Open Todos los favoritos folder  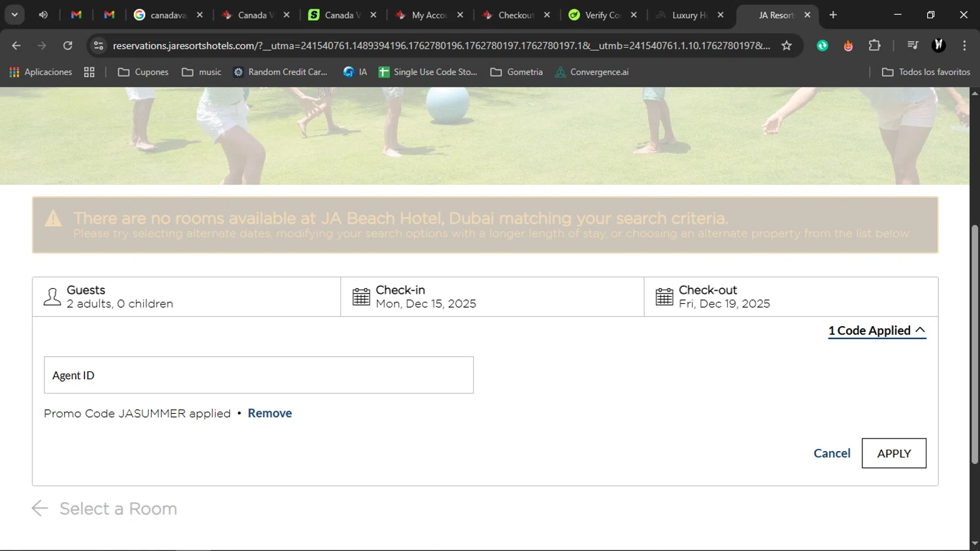tap(926, 72)
